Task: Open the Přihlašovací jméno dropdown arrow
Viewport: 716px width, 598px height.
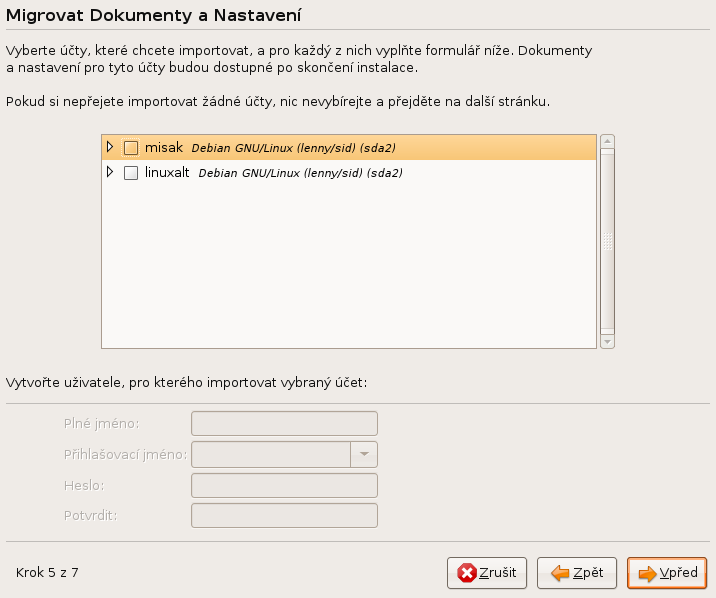Action: tap(364, 454)
